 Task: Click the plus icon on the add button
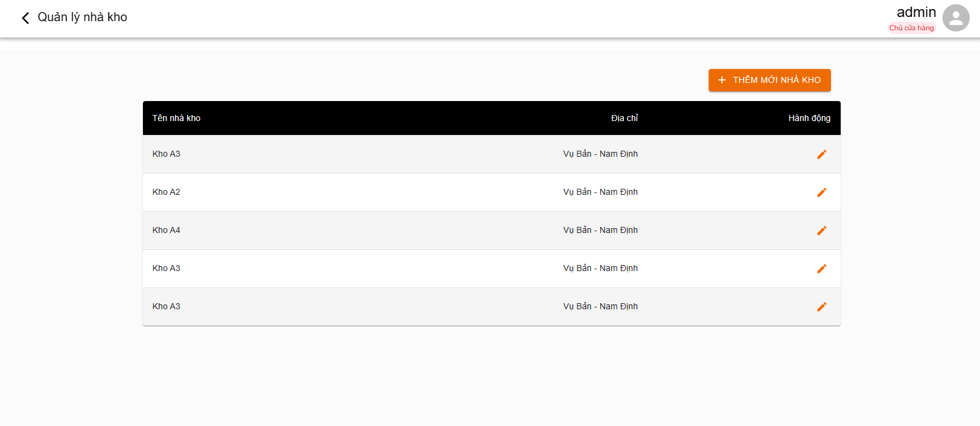[x=721, y=79]
